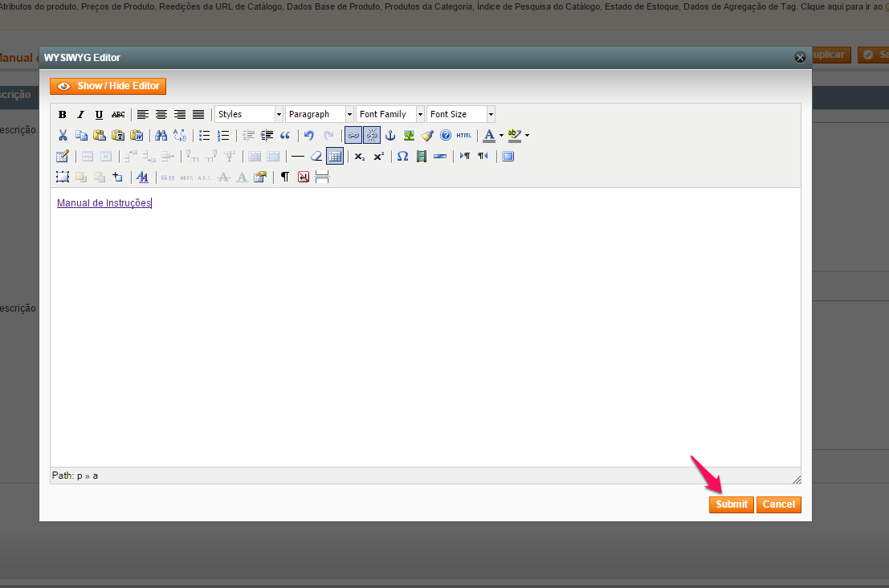Screen dimensions: 889x588
Task: Insert/edit attributes icon
Action: (260, 177)
